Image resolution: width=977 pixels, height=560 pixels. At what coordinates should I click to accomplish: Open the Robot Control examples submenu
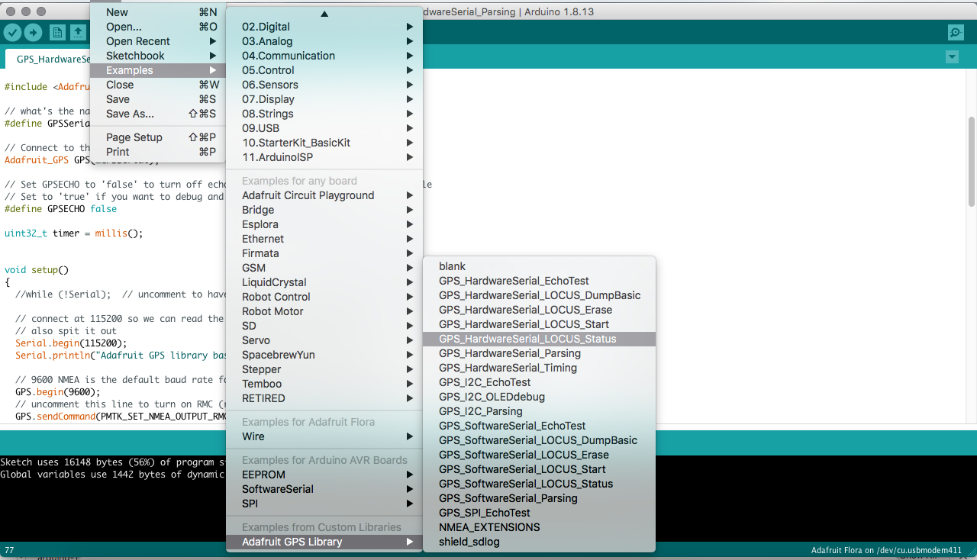324,297
